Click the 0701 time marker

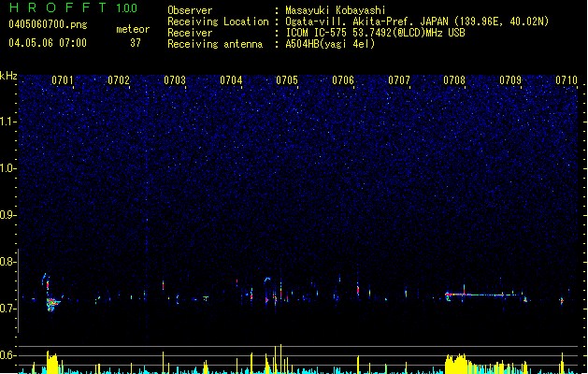[x=63, y=80]
